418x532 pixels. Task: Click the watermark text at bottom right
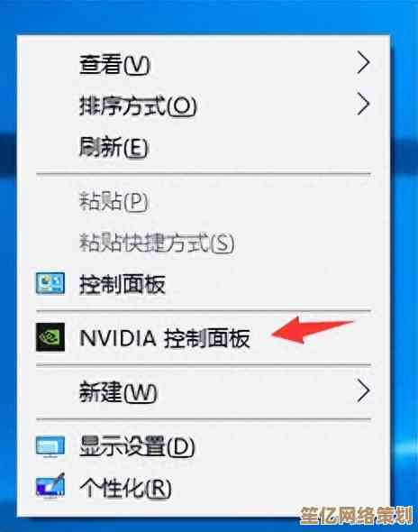(x=357, y=515)
